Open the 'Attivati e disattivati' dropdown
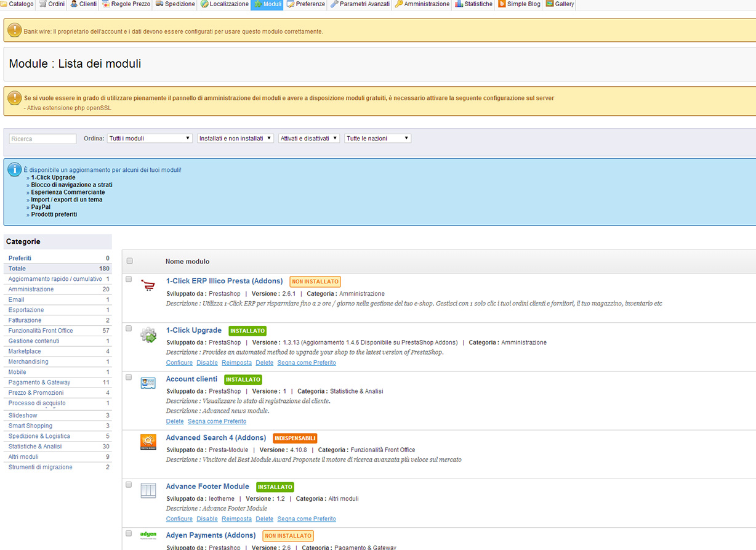This screenshot has width=756, height=550. point(309,139)
